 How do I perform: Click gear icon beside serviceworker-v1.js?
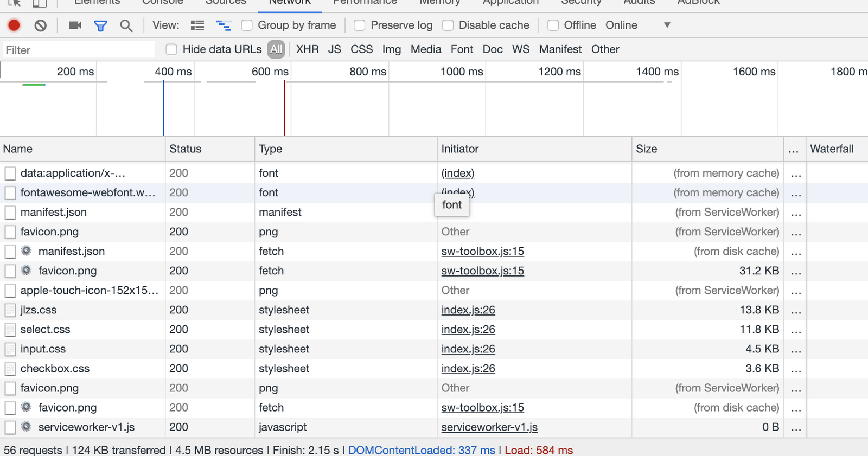(x=26, y=427)
